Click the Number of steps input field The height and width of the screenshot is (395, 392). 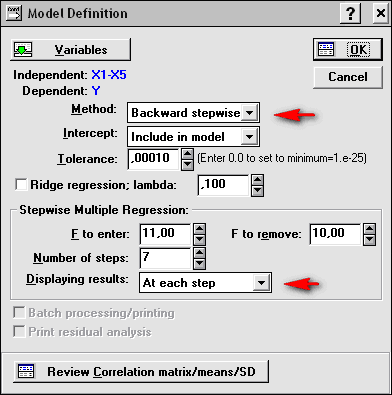[165, 258]
